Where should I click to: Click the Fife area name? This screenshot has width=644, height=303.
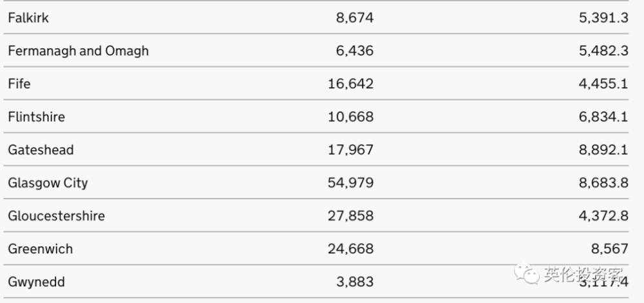coord(19,84)
